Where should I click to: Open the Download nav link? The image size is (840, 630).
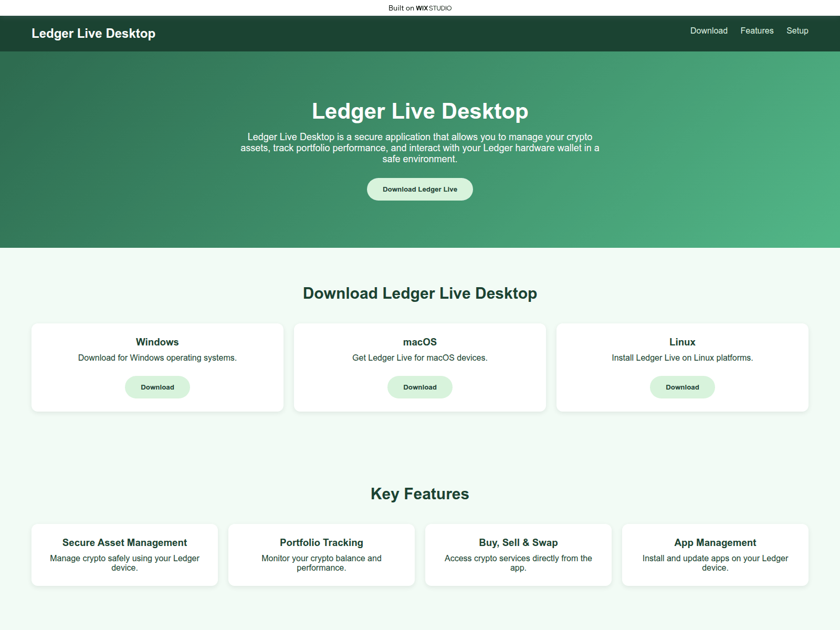[709, 30]
